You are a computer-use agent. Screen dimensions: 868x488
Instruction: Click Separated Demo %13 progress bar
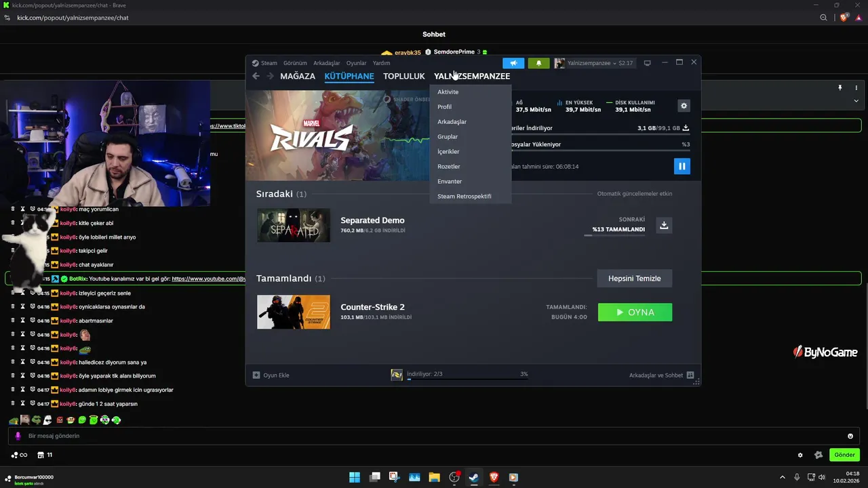[614, 235]
